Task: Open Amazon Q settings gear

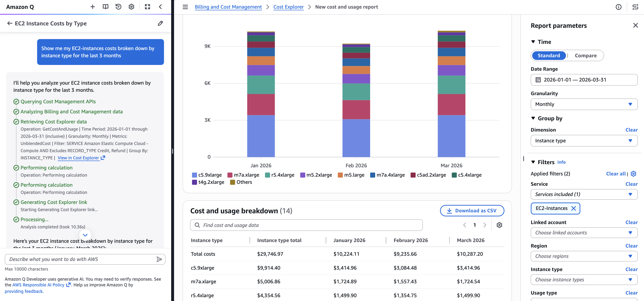Action: click(131, 7)
